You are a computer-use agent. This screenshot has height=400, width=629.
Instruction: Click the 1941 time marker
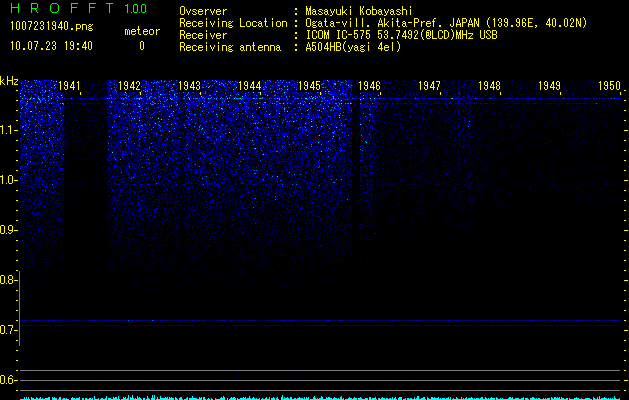[69, 86]
